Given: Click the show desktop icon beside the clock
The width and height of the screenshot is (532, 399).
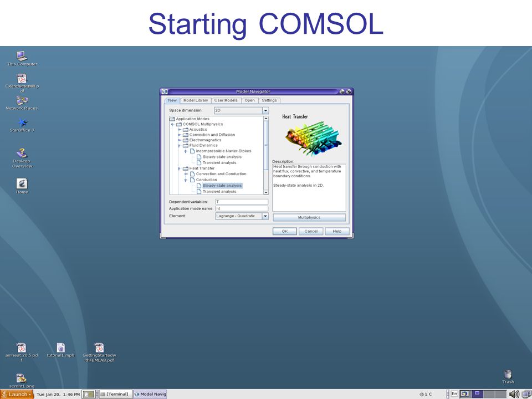Looking at the screenshot, I should 89,394.
